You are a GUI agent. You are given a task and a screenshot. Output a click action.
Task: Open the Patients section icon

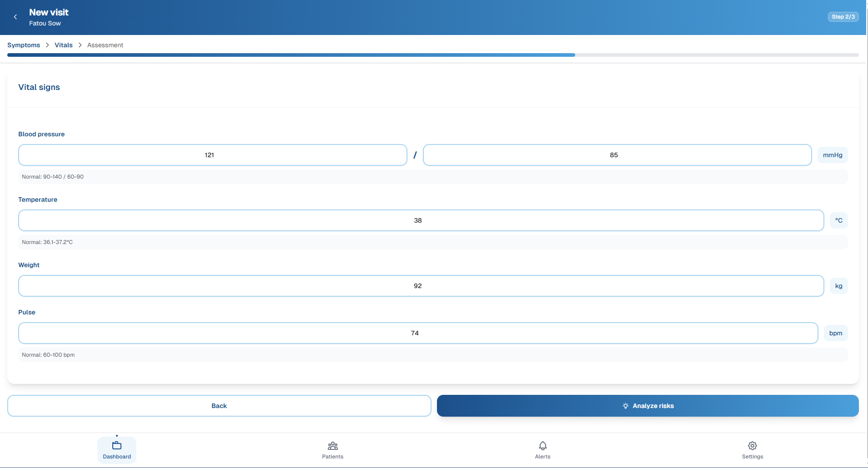[x=332, y=446]
